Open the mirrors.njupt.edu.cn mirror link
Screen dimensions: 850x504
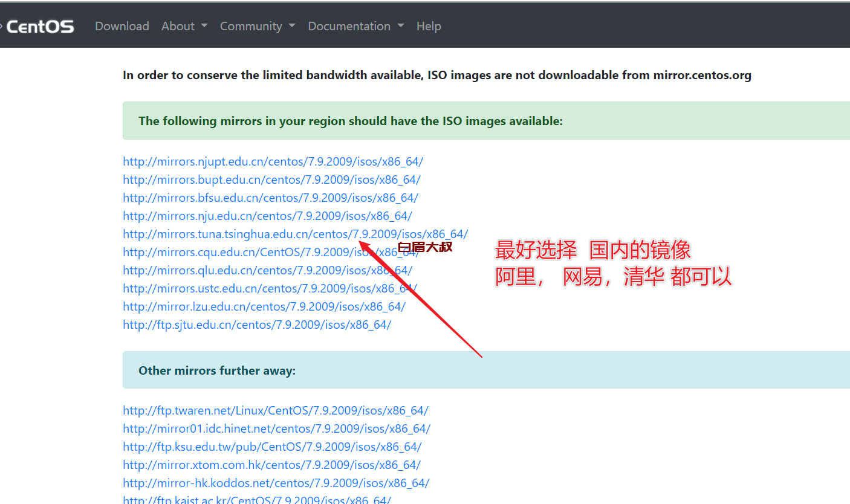[x=273, y=161]
